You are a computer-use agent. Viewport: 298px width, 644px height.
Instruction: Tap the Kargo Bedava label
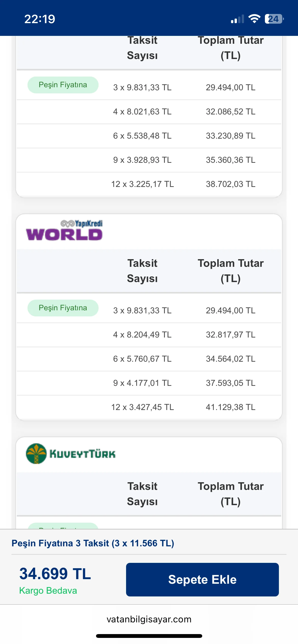coord(48,590)
